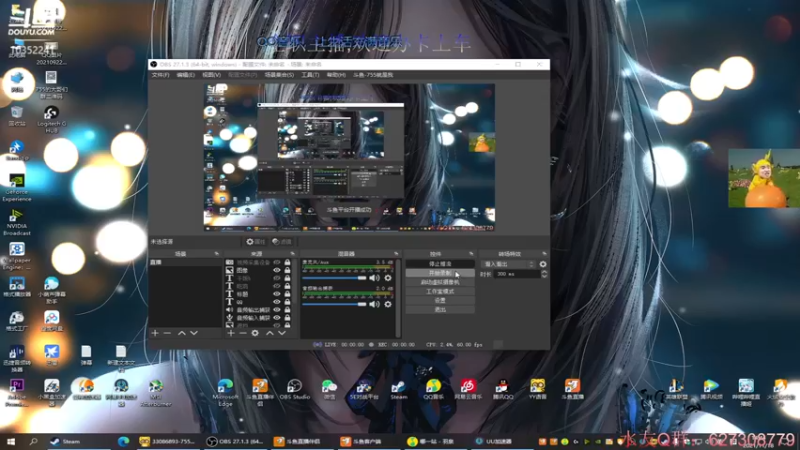Move the scene up with the 场景 panel up arrow
800x450 pixels.
[x=182, y=333]
